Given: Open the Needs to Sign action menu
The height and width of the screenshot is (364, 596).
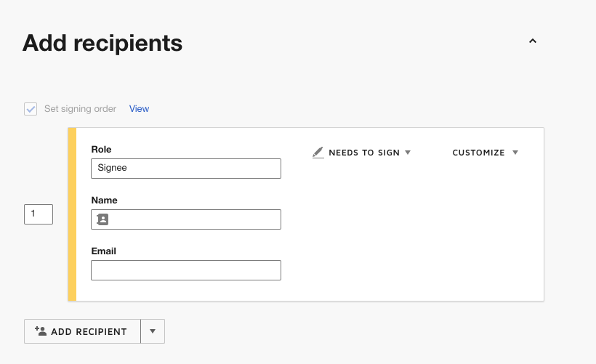Looking at the screenshot, I should tap(361, 153).
